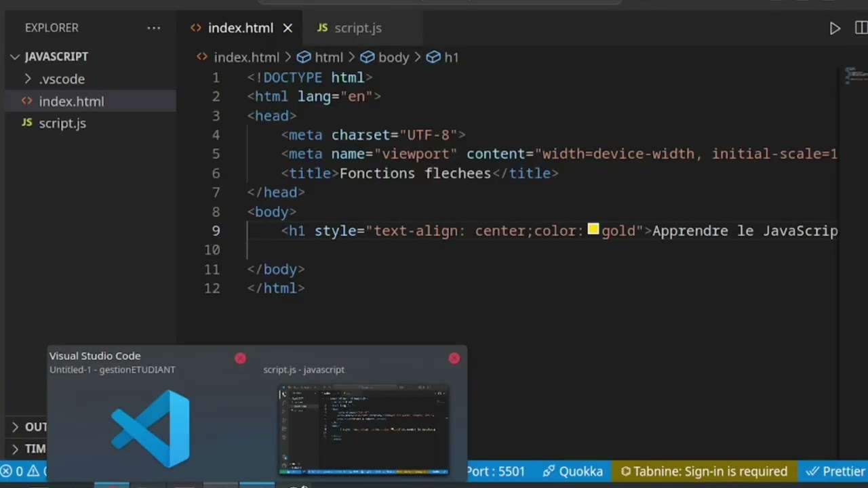The image size is (868, 488).
Task: Click the html breadcrumb segment
Action: [x=329, y=58]
